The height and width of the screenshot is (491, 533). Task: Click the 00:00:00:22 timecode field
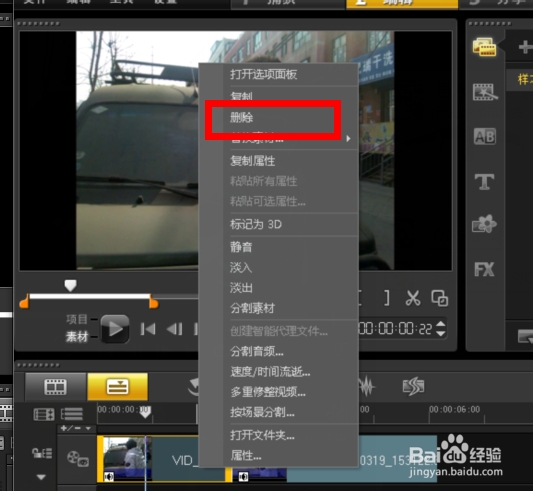[x=395, y=329]
